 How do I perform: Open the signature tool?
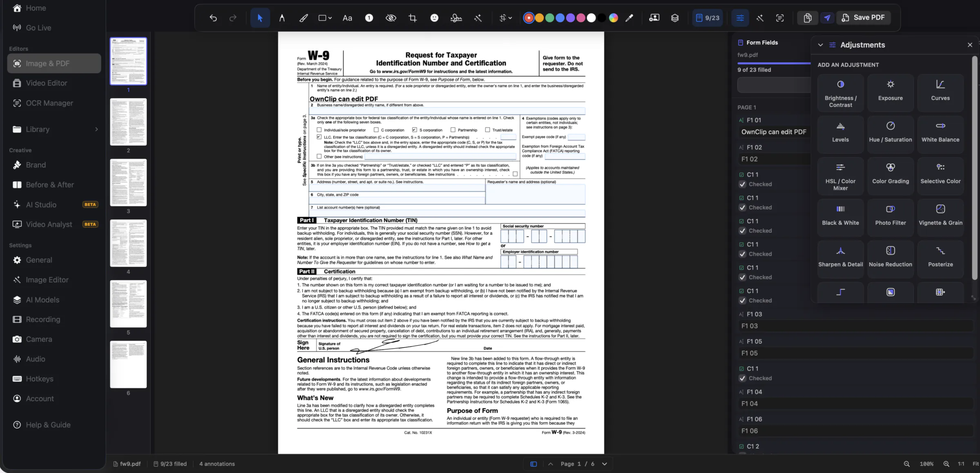pyautogui.click(x=456, y=18)
